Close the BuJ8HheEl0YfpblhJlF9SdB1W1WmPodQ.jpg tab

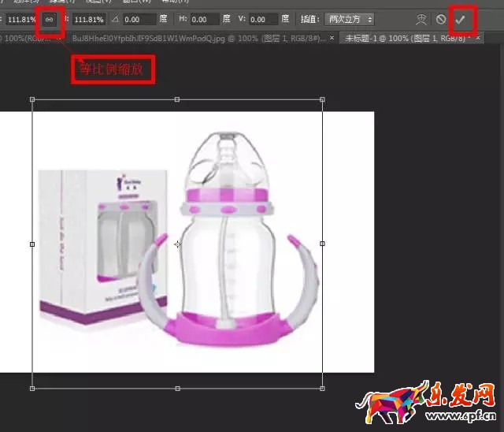[x=332, y=38]
